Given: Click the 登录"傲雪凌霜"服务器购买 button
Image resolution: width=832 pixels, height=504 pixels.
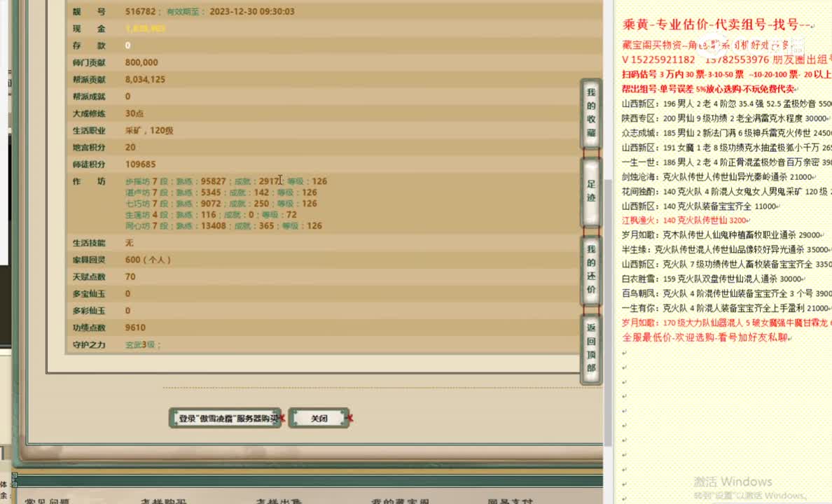Looking at the screenshot, I should (225, 418).
